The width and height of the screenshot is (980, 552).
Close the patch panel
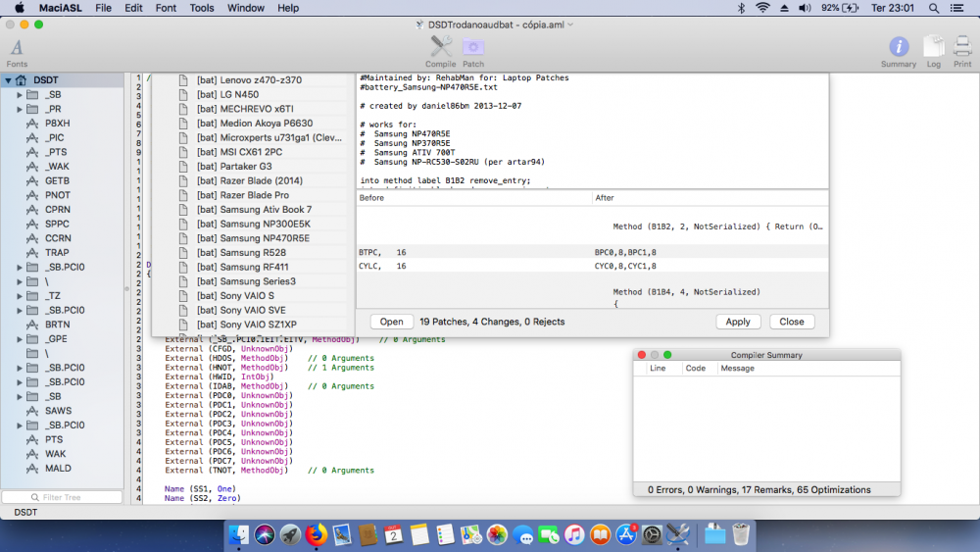pyautogui.click(x=791, y=322)
